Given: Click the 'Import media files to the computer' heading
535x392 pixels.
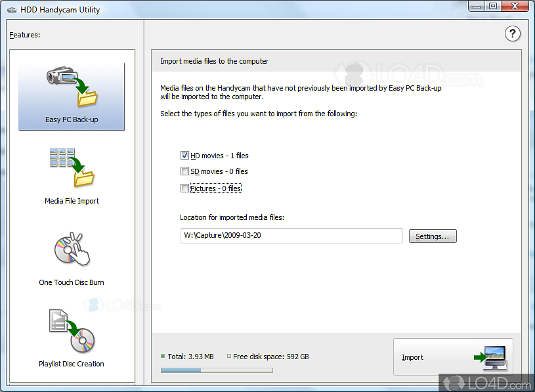Looking at the screenshot, I should (x=214, y=61).
